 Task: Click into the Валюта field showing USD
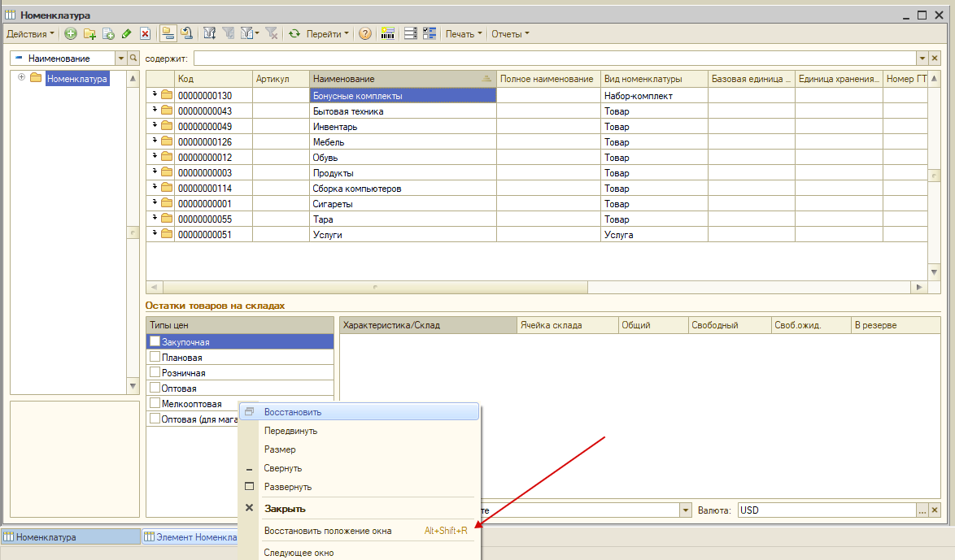825,510
